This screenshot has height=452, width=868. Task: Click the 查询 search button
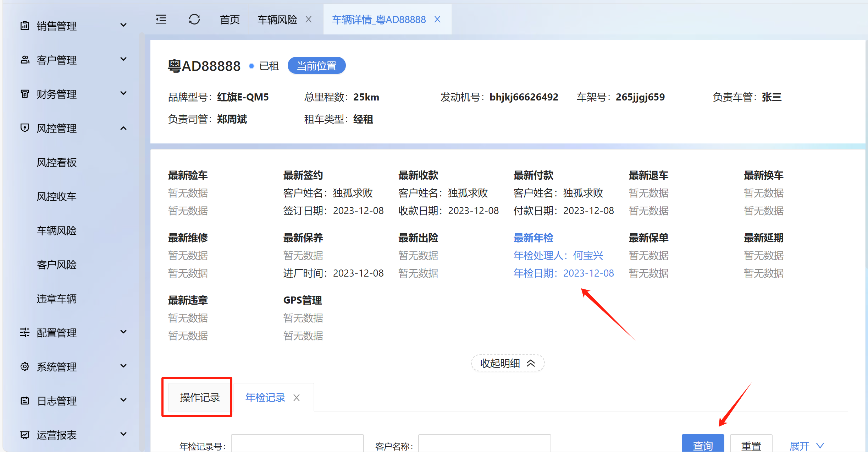click(702, 445)
